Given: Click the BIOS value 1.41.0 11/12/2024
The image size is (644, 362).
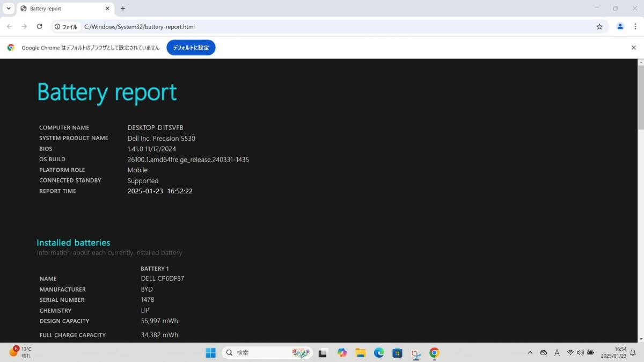Looking at the screenshot, I should 151,149.
